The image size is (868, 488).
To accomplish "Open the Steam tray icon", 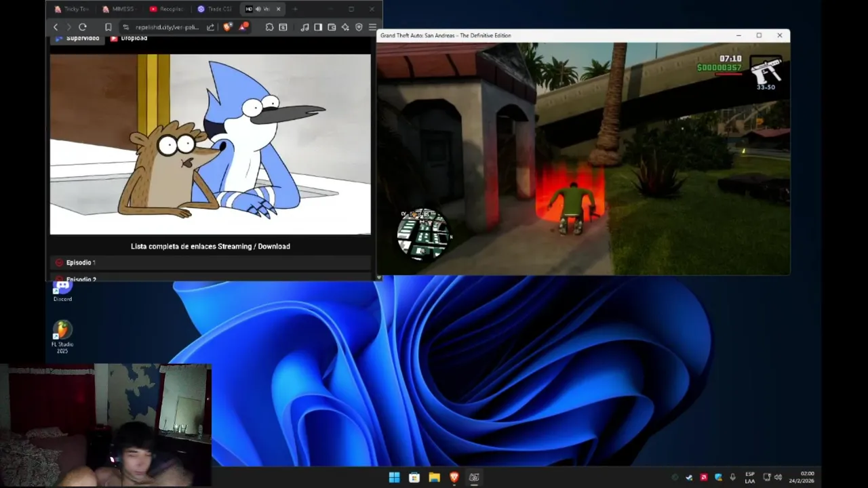I will [689, 477].
